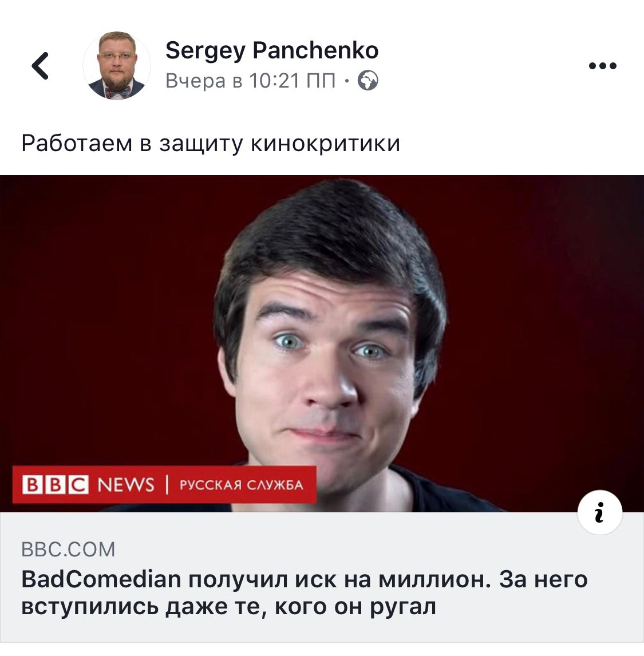Go back using the left chevron arrow

click(40, 66)
